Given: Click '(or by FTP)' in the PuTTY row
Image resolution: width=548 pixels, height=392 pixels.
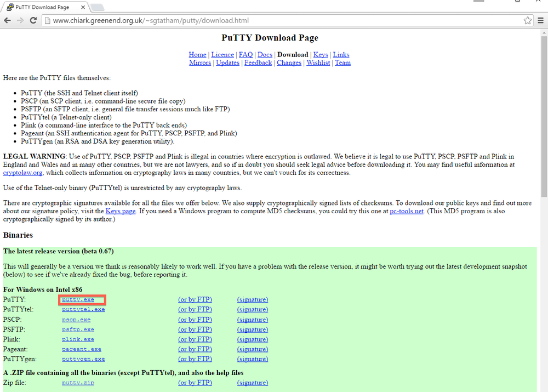Looking at the screenshot, I should [x=195, y=299].
